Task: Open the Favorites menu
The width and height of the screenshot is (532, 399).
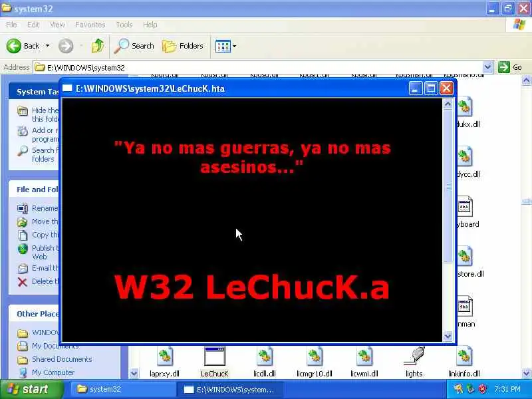Action: pyautogui.click(x=90, y=25)
